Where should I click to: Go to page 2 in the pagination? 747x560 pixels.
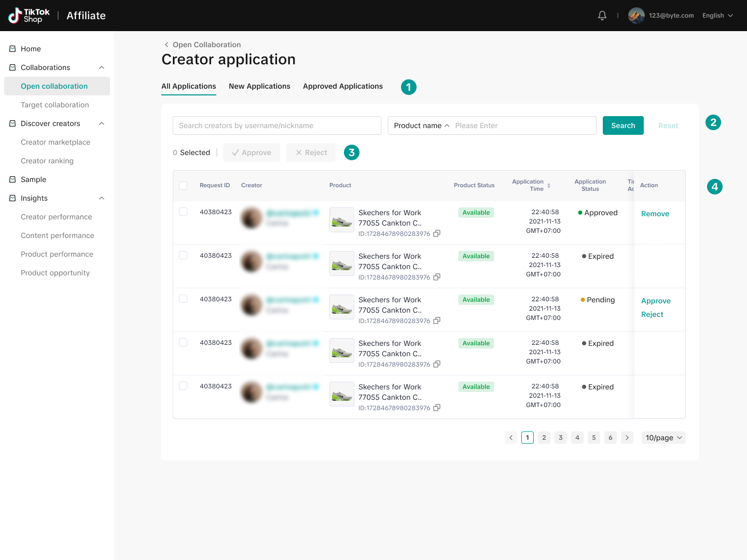click(544, 438)
